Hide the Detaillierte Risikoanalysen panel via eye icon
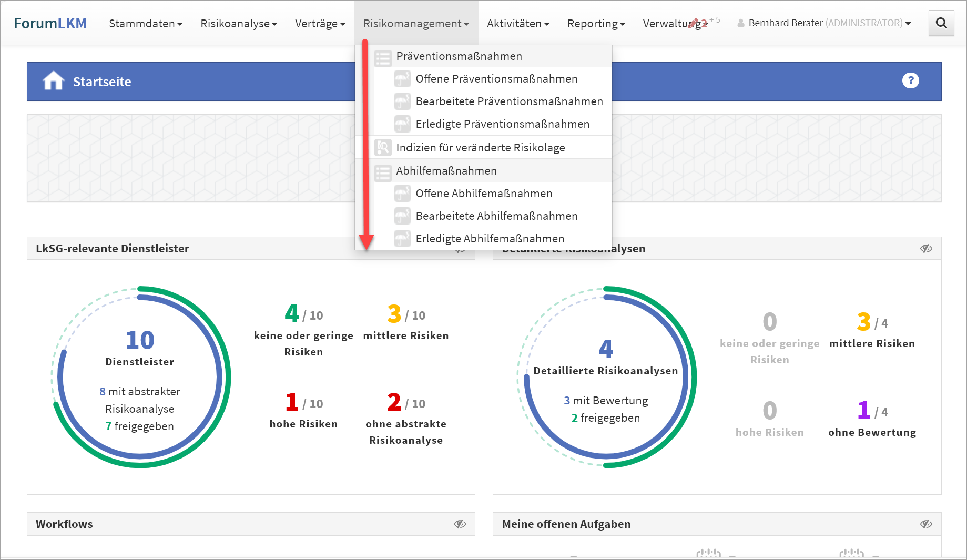Screen dimensions: 967x560 [x=926, y=249]
